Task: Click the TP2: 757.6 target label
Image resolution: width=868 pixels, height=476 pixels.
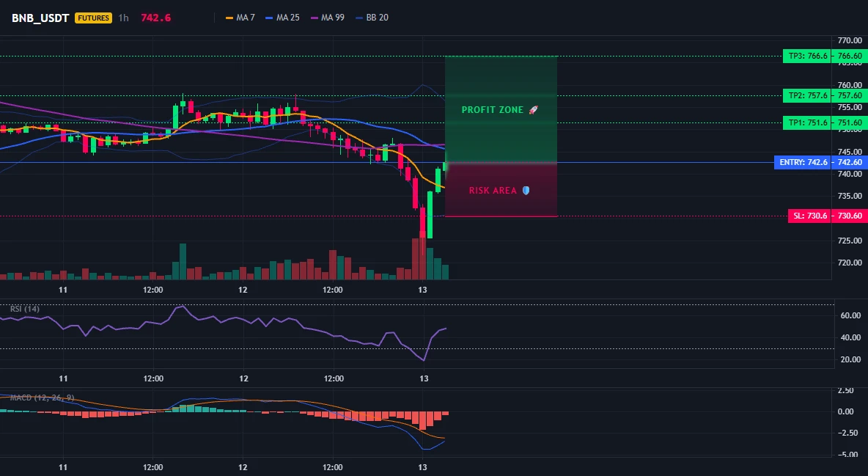Action: pos(808,95)
